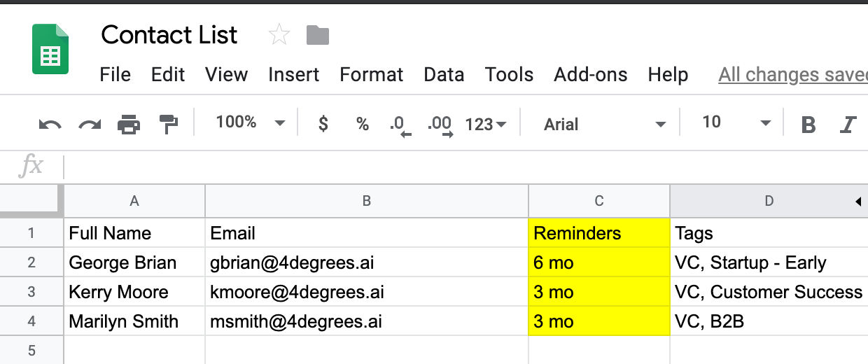This screenshot has width=868, height=364.
Task: Click the Undo arrow icon
Action: [50, 125]
